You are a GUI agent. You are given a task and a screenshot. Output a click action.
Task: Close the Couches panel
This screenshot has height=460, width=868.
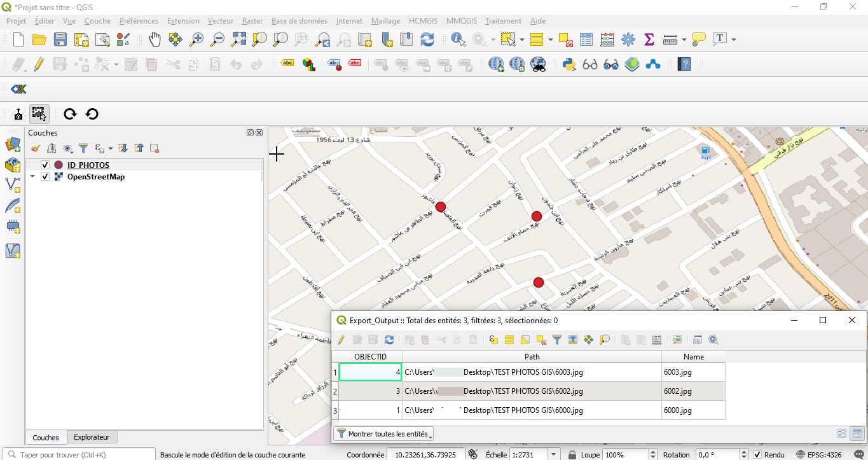pyautogui.click(x=259, y=133)
